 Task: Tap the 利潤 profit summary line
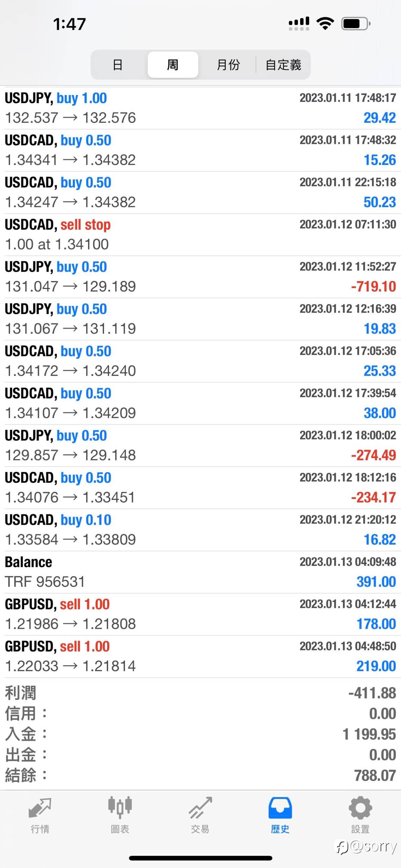coord(200,693)
